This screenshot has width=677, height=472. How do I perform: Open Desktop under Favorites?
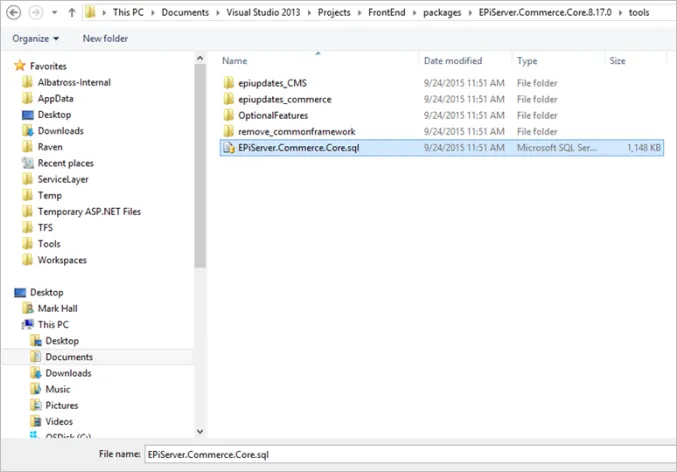coord(54,114)
